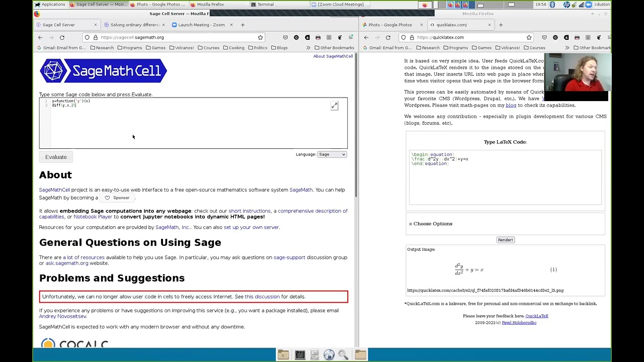This screenshot has width=644, height=362.
Task: Expand the Sage code editor to fullscreen
Action: [x=334, y=106]
